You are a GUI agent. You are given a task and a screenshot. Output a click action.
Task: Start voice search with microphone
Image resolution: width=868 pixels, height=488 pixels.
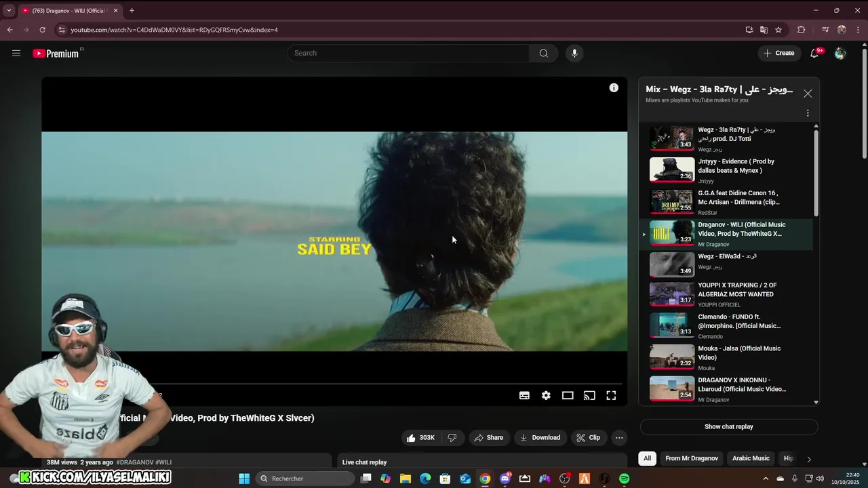(574, 53)
